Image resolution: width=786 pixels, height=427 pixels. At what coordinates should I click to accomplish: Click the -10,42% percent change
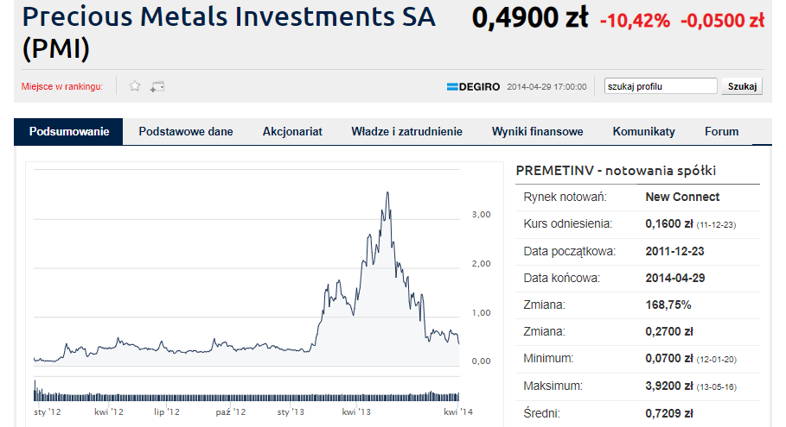[635, 21]
